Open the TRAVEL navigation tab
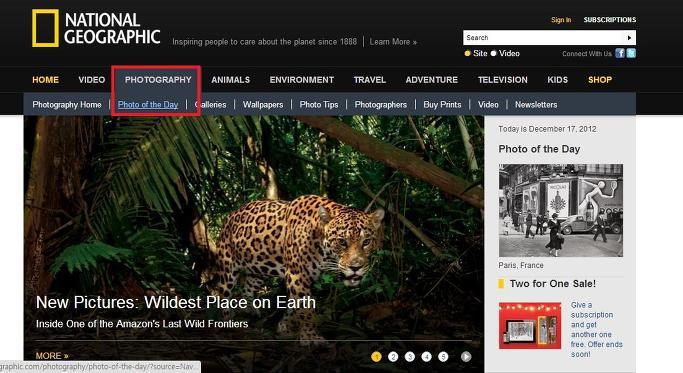683x373 pixels. 369,80
